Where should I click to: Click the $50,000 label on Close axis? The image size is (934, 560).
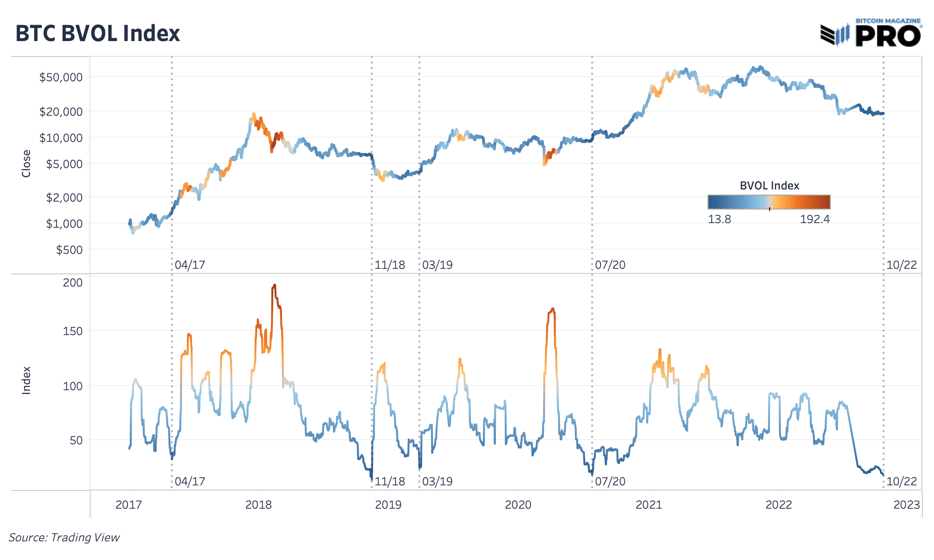[x=61, y=77]
